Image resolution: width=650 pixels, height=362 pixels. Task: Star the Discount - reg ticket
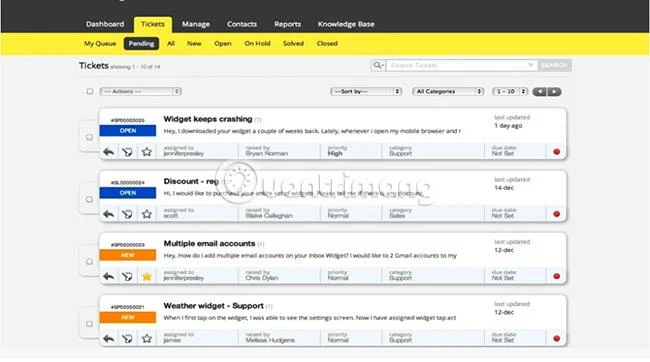pyautogui.click(x=146, y=214)
